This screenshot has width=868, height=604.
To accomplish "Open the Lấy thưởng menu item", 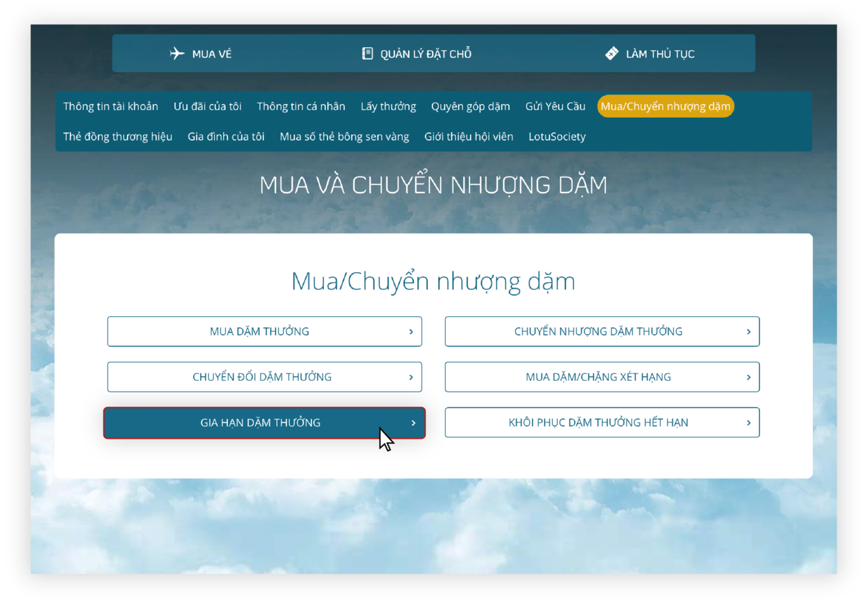I will tap(388, 106).
